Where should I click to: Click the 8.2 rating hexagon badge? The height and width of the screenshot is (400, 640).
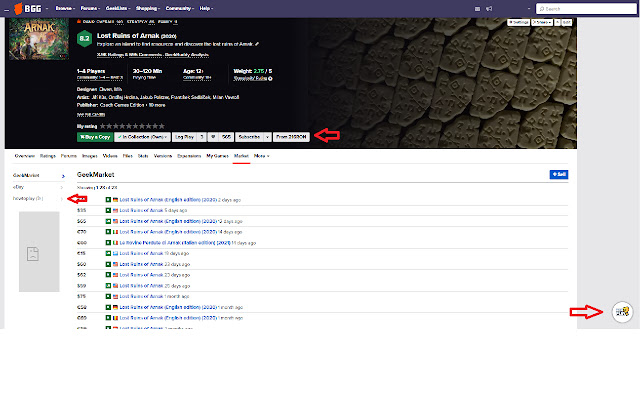click(x=86, y=39)
